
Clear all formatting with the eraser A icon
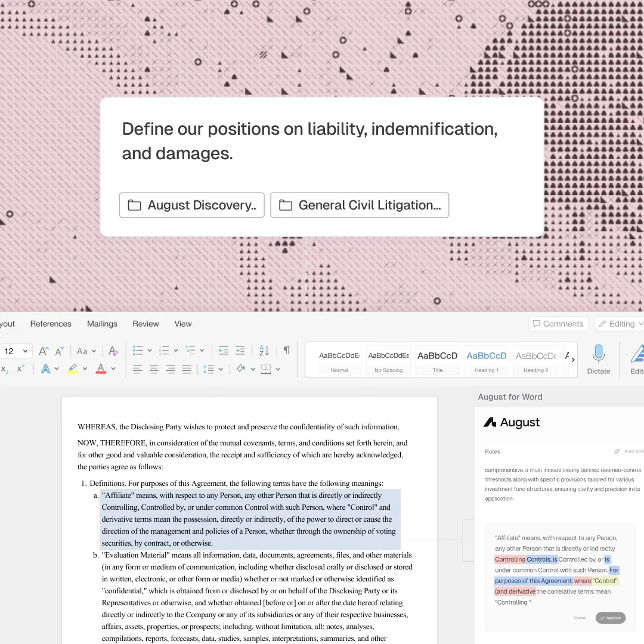click(113, 351)
